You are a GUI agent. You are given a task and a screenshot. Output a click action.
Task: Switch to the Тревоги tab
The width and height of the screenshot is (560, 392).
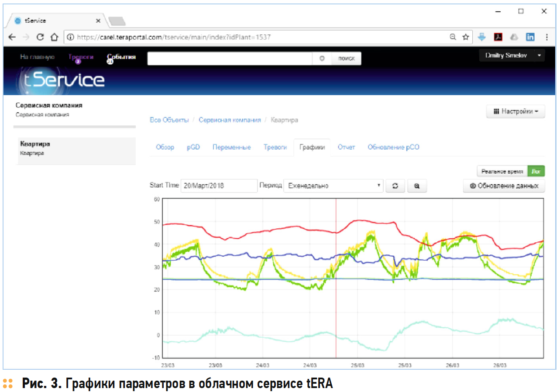(x=275, y=148)
